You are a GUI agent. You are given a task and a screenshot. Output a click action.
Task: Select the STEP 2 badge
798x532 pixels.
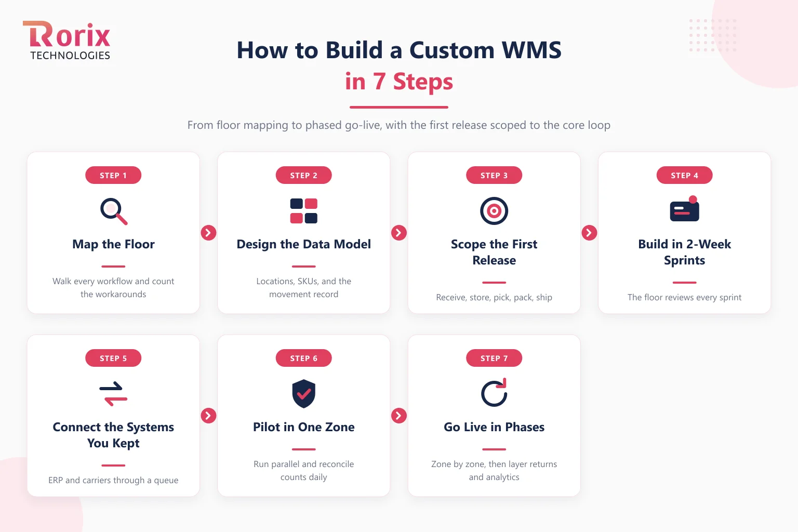click(304, 175)
